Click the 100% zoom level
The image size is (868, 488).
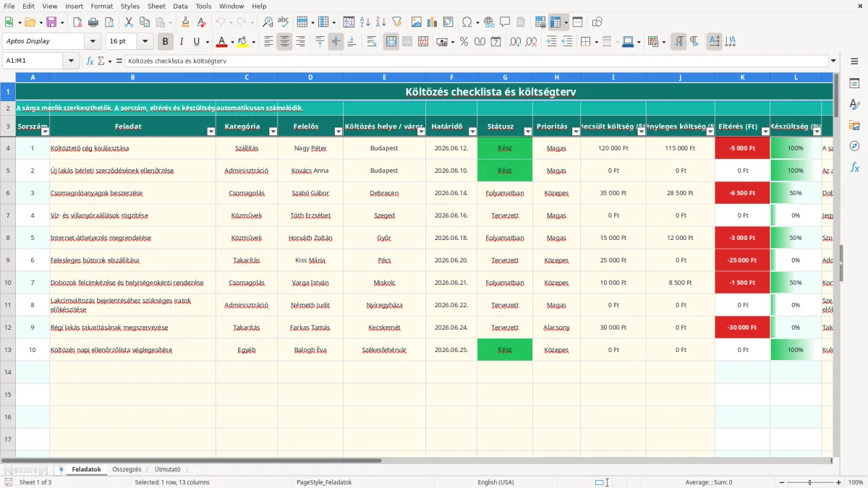856,482
